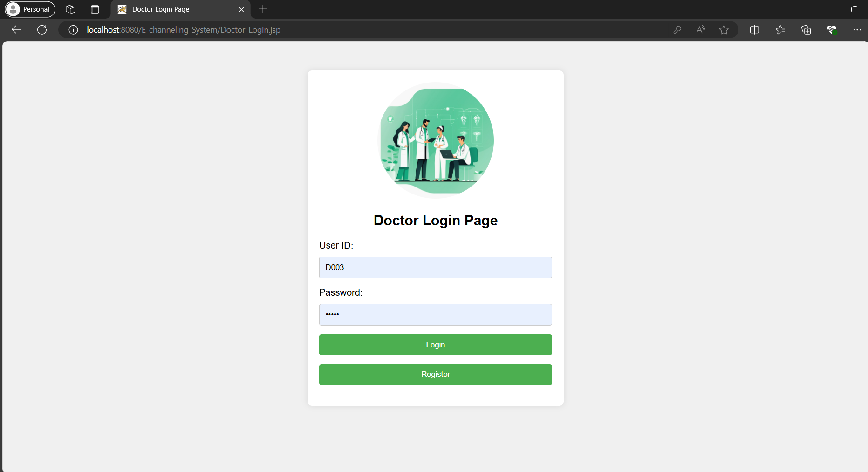868x472 pixels.
Task: Open the saved passwords key icon
Action: click(x=677, y=30)
